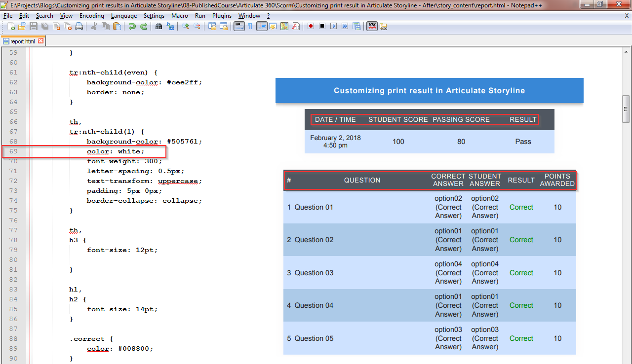The width and height of the screenshot is (632, 364).
Task: Click the rightmost spell-check settings icon
Action: 383,26
